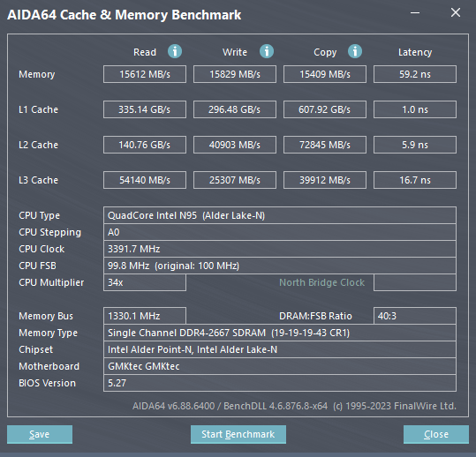Click the Write info icon
476x457 pixels.
point(267,51)
